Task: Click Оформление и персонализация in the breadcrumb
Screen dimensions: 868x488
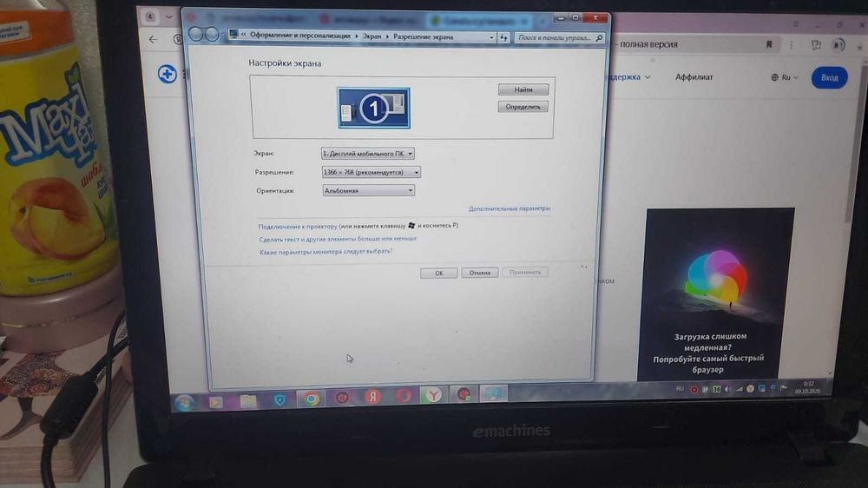Action: (x=300, y=36)
